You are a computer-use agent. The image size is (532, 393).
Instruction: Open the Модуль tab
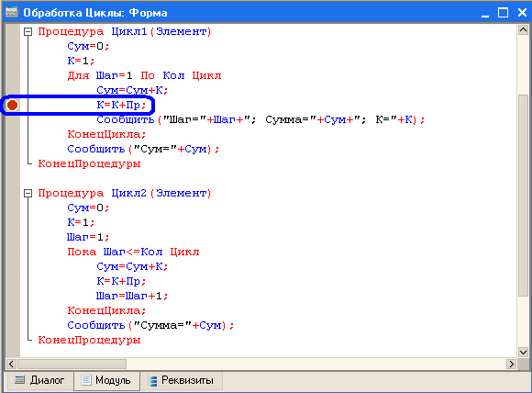click(x=107, y=380)
